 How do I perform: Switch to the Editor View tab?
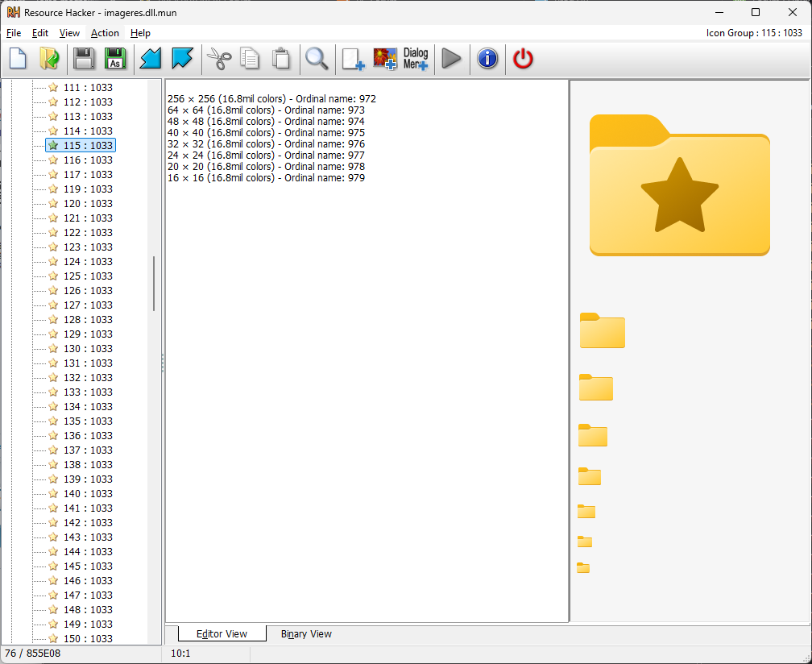point(222,633)
